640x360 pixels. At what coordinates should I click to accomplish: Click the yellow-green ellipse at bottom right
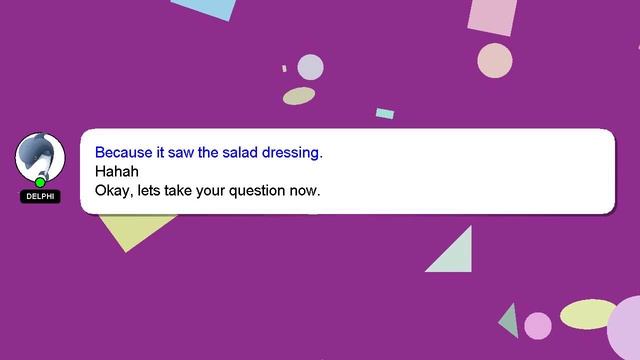click(588, 314)
